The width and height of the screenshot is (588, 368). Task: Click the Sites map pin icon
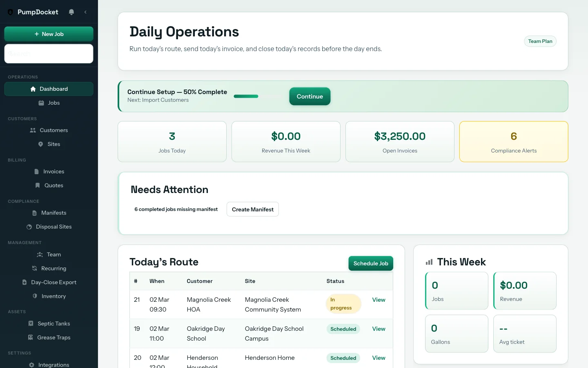(x=40, y=144)
